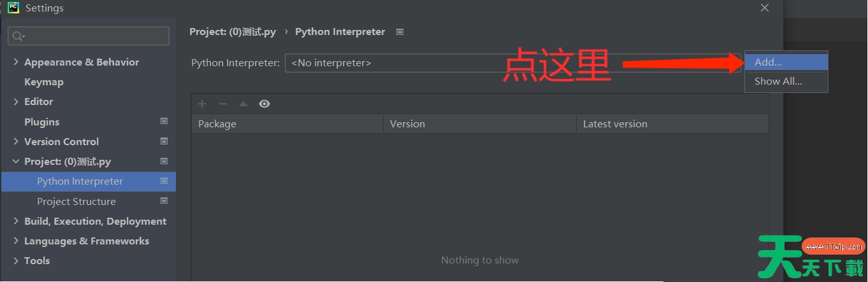Open the Keymap settings page

click(x=43, y=82)
